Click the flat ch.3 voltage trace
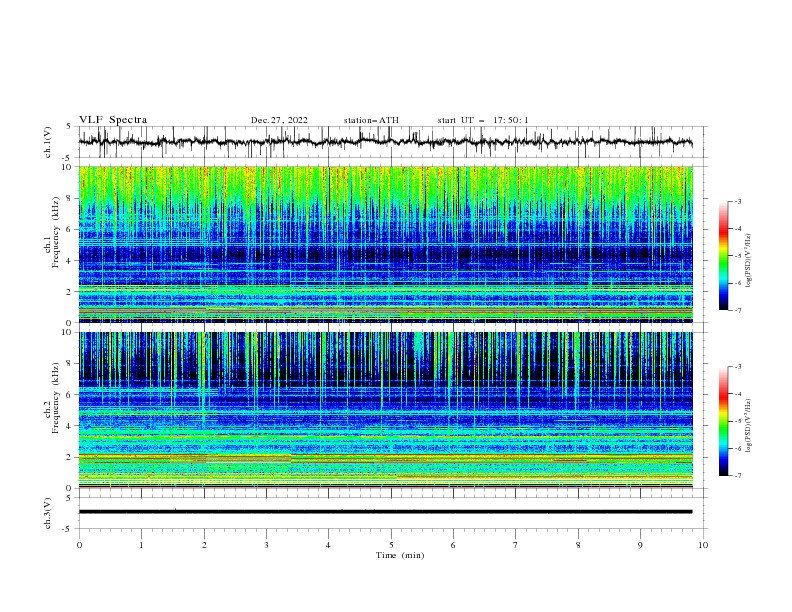Image resolution: width=792 pixels, height=612 pixels. [385, 512]
